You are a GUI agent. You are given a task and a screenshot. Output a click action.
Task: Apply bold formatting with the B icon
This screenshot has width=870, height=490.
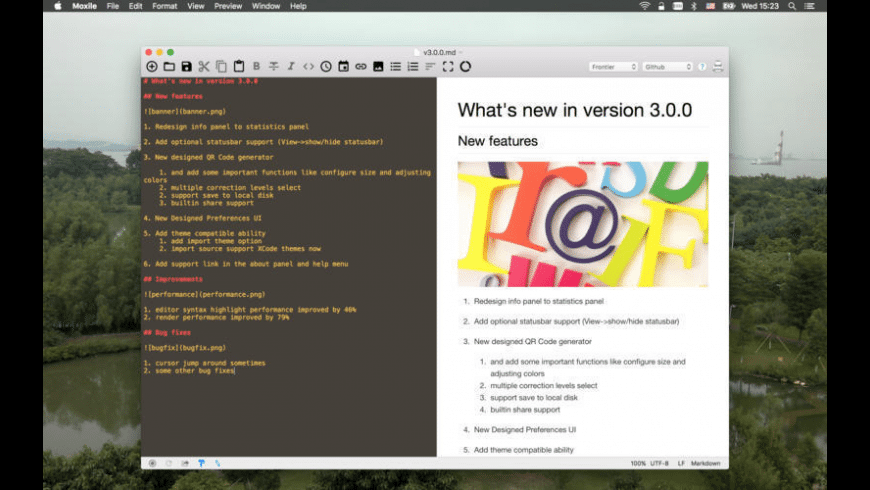click(256, 67)
